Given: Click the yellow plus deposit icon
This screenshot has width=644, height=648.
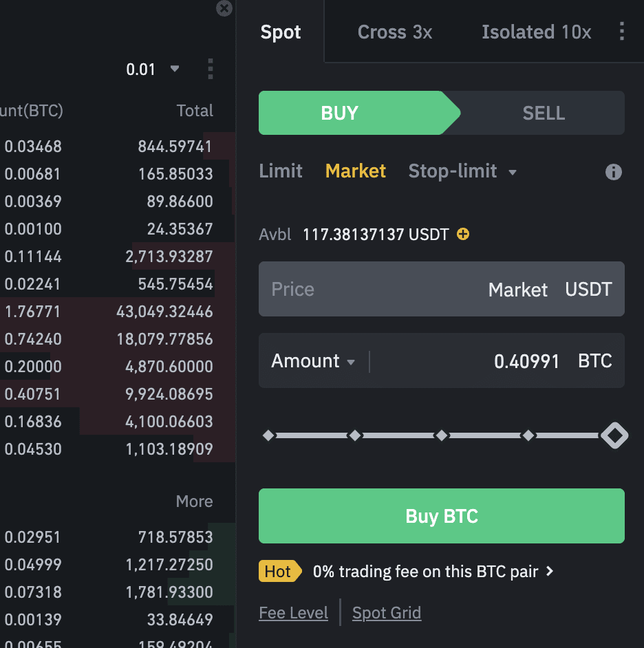Looking at the screenshot, I should pyautogui.click(x=463, y=235).
